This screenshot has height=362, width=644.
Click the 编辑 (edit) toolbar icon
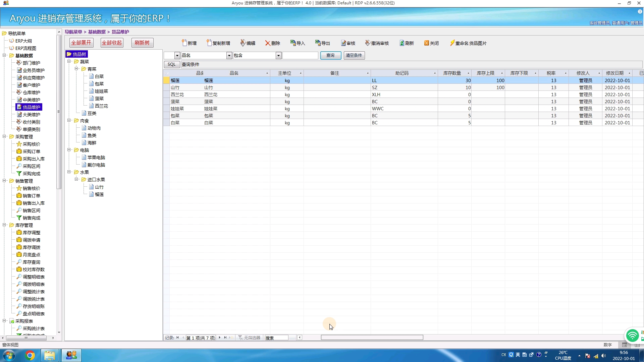(x=243, y=43)
